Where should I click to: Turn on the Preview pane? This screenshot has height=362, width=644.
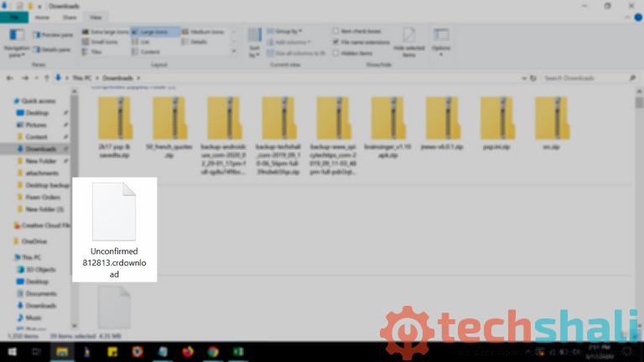[53, 35]
